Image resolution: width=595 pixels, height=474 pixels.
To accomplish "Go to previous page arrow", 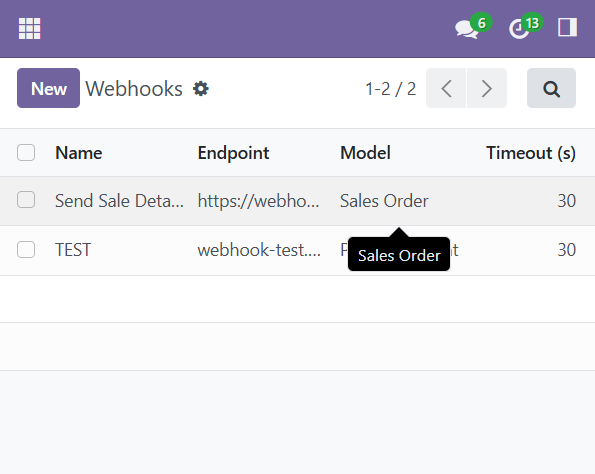I will tap(446, 88).
